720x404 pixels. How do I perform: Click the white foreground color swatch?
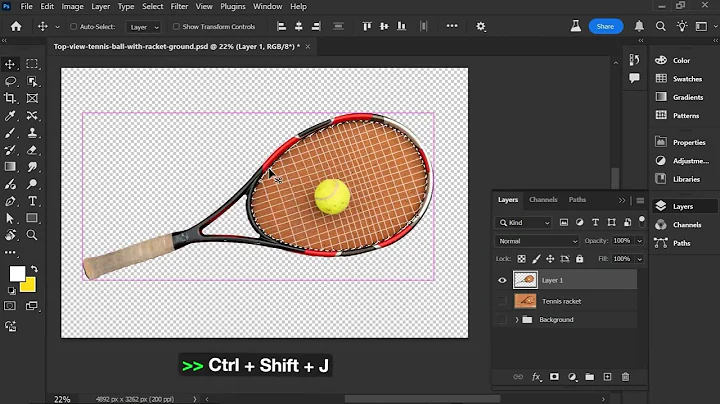click(16, 273)
